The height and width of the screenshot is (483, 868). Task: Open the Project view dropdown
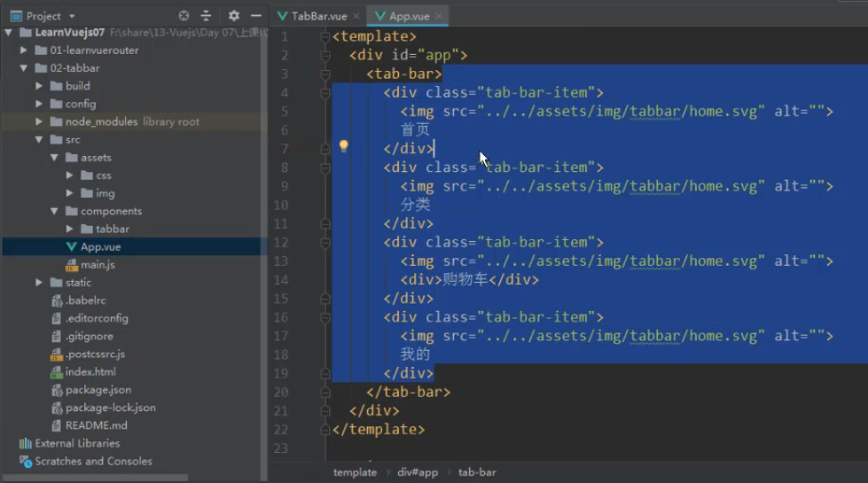(72, 16)
